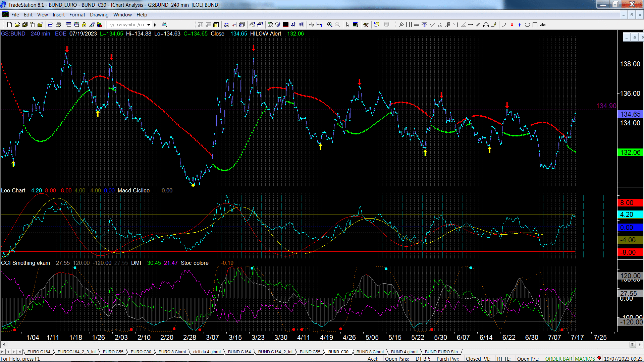Image resolution: width=644 pixels, height=362 pixels.
Task: Switch to the BUND-EURO Sito tab
Action: click(441, 352)
